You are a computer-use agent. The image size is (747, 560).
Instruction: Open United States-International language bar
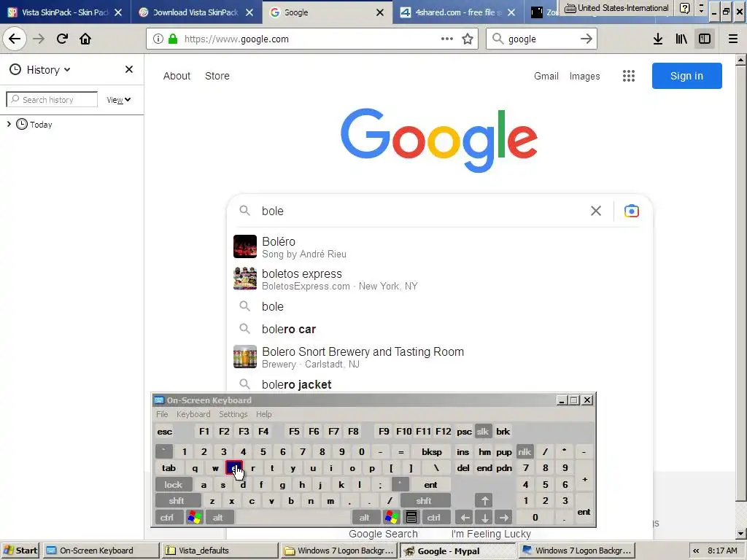click(x=616, y=8)
